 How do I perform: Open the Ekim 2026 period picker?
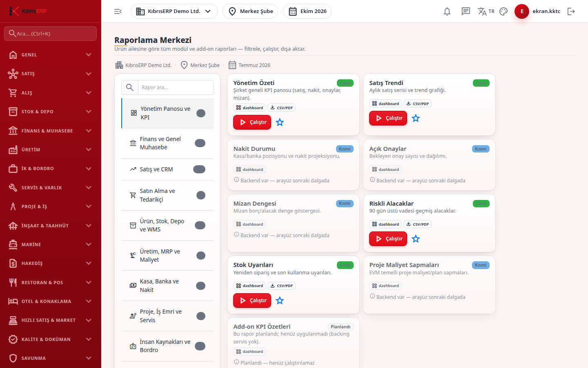tap(307, 11)
